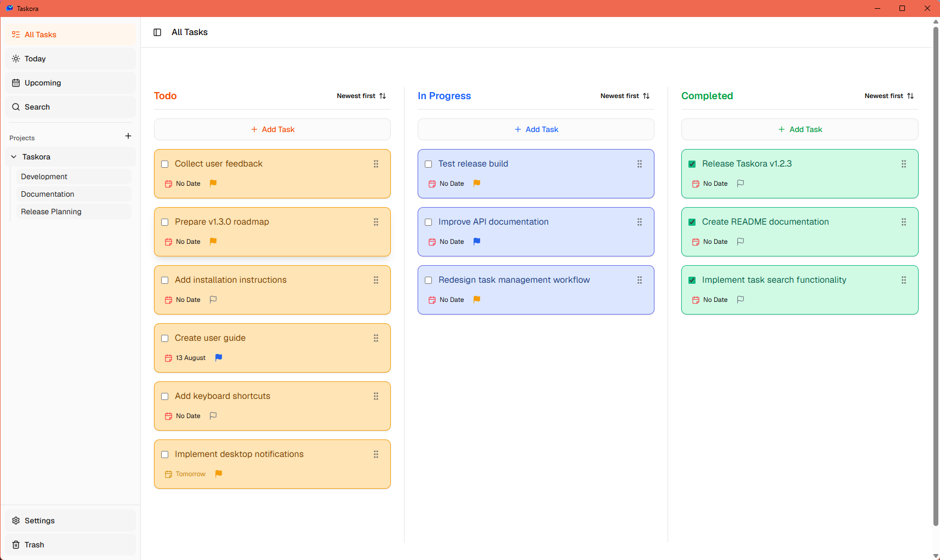Image resolution: width=940 pixels, height=560 pixels.
Task: Click the orange flag on Test release build
Action: click(x=477, y=183)
